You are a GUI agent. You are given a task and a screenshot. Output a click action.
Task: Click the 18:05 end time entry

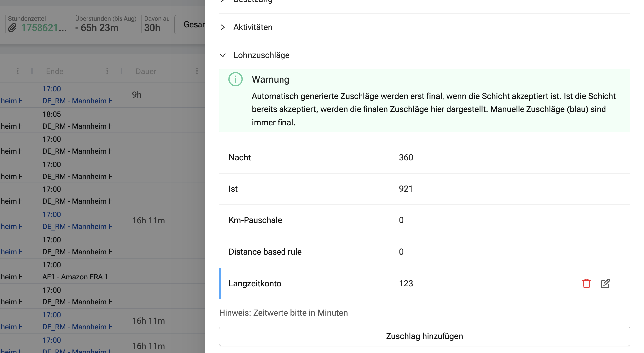pyautogui.click(x=52, y=114)
